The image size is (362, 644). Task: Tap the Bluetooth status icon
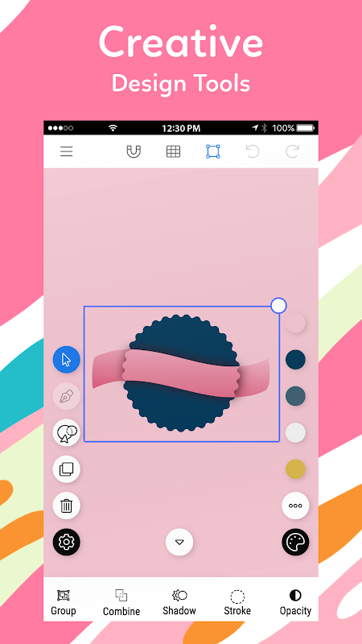tap(265, 128)
